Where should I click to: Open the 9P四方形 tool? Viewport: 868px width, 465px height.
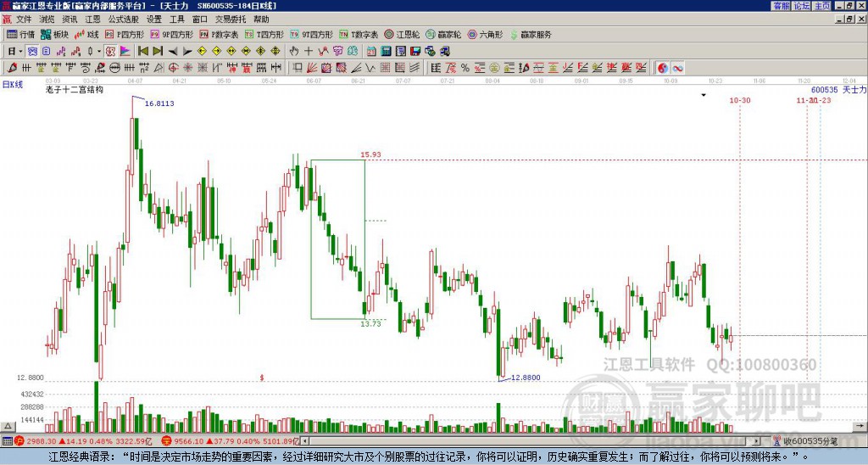(171, 34)
